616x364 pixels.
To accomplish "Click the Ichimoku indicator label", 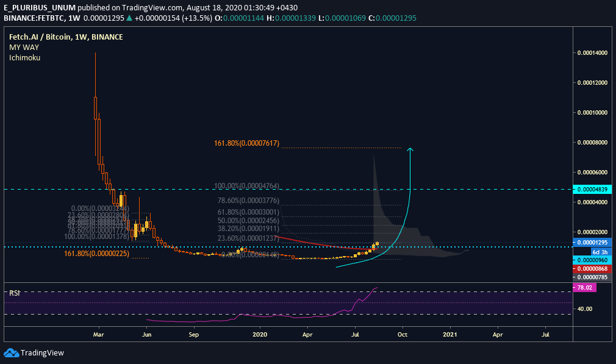I will (x=25, y=58).
